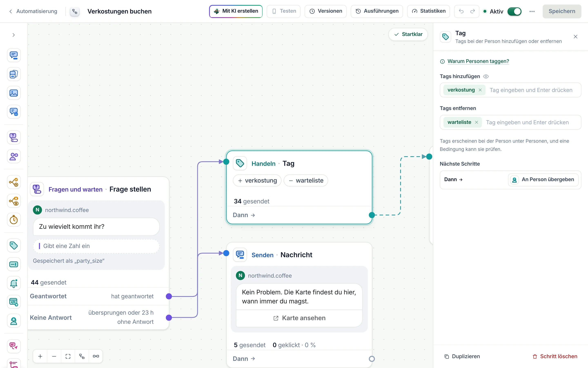
Task: Click Schritt löschen
Action: 555,356
